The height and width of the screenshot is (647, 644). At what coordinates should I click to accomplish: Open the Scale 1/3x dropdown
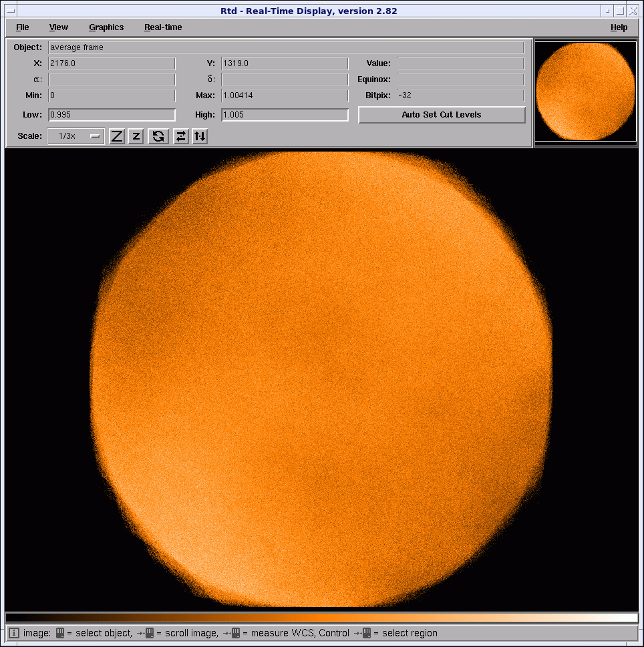[x=76, y=136]
